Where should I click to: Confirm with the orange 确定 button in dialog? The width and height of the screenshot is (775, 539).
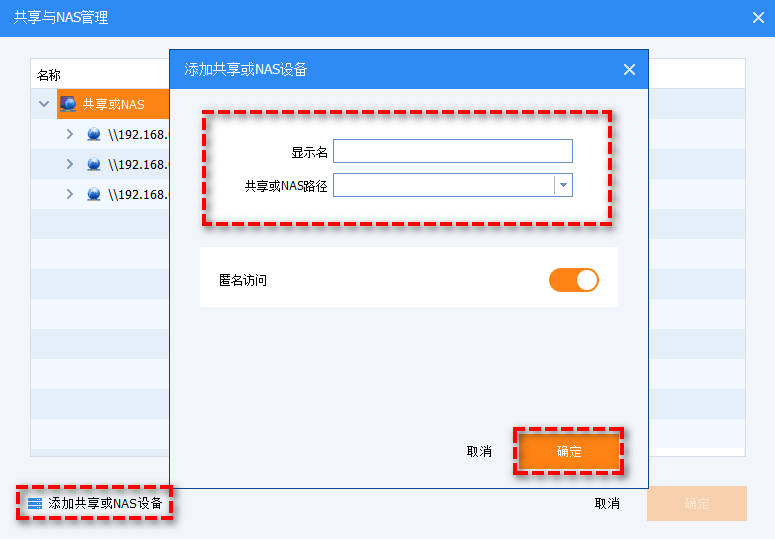click(x=568, y=451)
